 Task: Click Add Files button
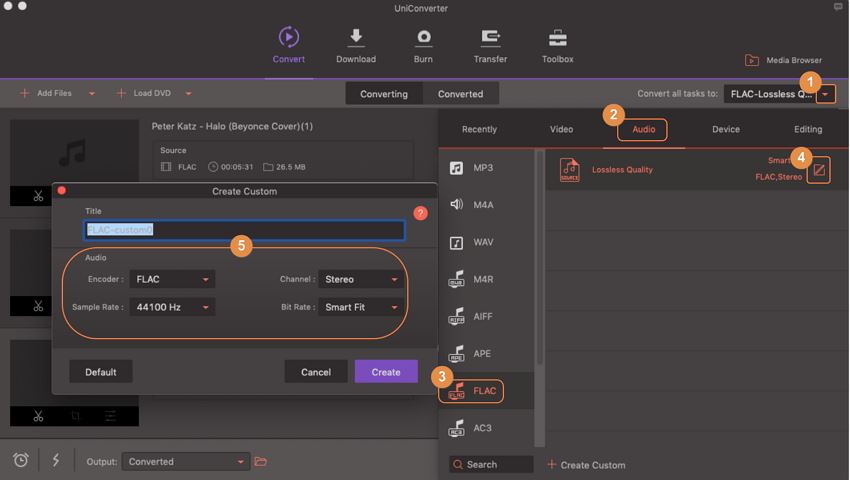[x=46, y=93]
